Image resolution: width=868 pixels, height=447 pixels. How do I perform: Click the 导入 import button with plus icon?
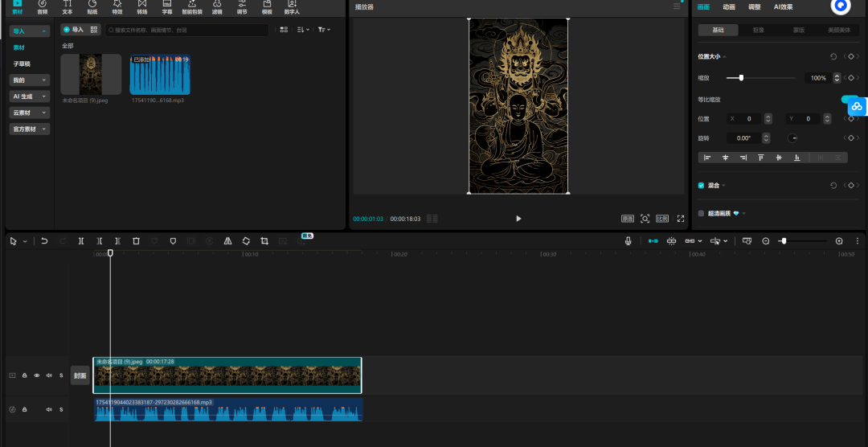tap(73, 30)
